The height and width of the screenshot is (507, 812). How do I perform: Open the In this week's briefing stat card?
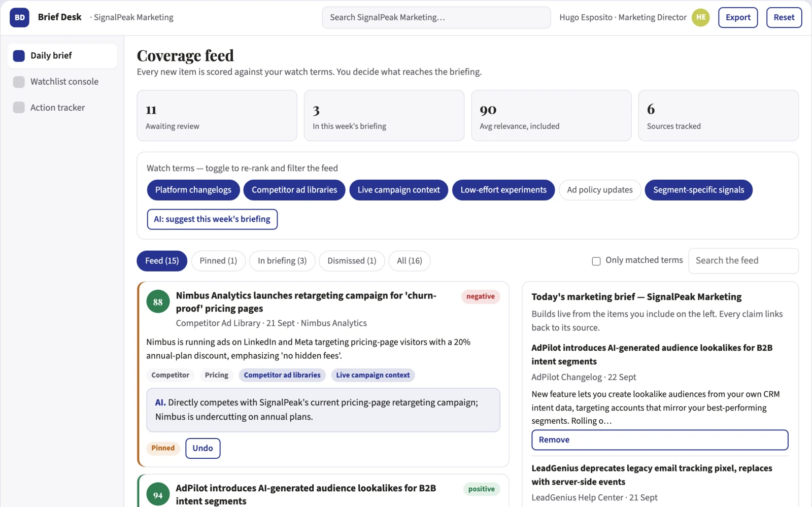tap(384, 116)
